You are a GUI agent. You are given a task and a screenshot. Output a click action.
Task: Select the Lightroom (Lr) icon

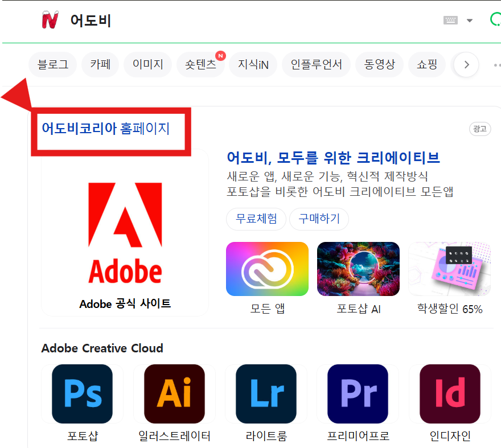click(x=266, y=393)
